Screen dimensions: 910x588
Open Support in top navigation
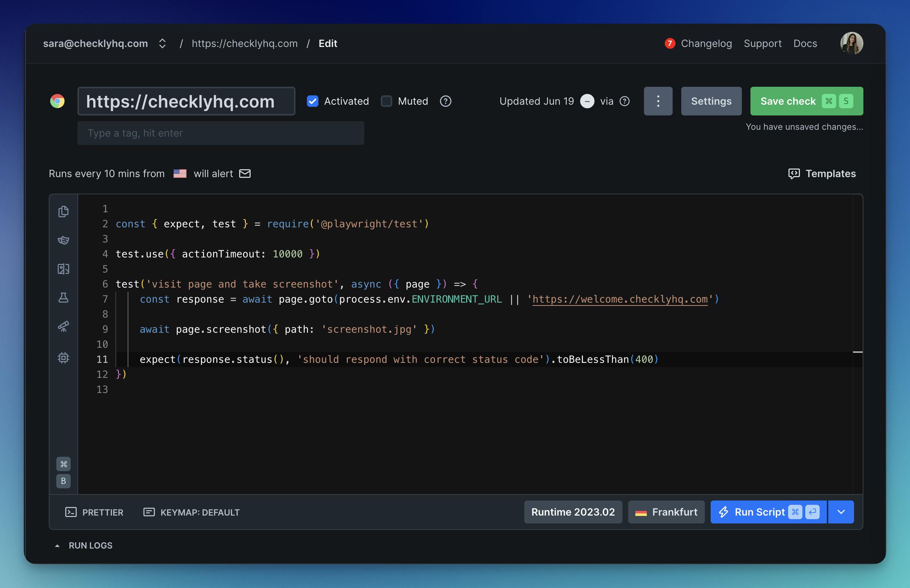762,43
